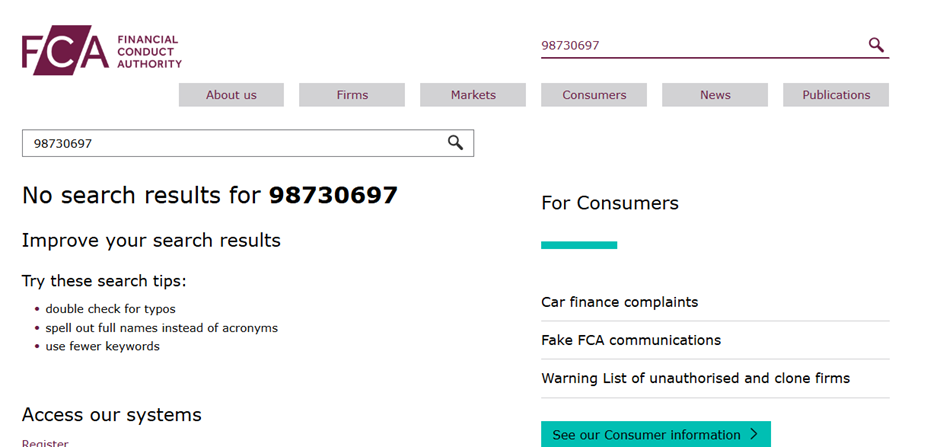
Task: Open the Markets menu
Action: pyautogui.click(x=473, y=95)
